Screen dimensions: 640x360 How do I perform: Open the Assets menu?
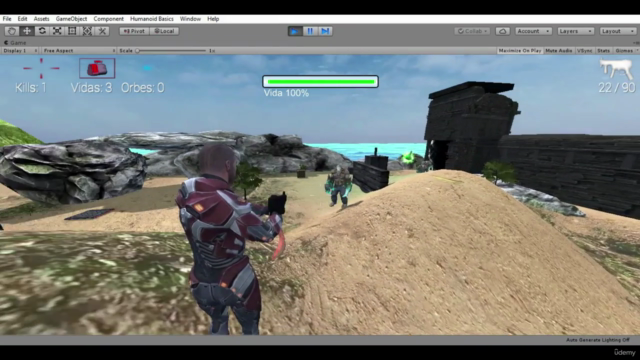tap(41, 19)
